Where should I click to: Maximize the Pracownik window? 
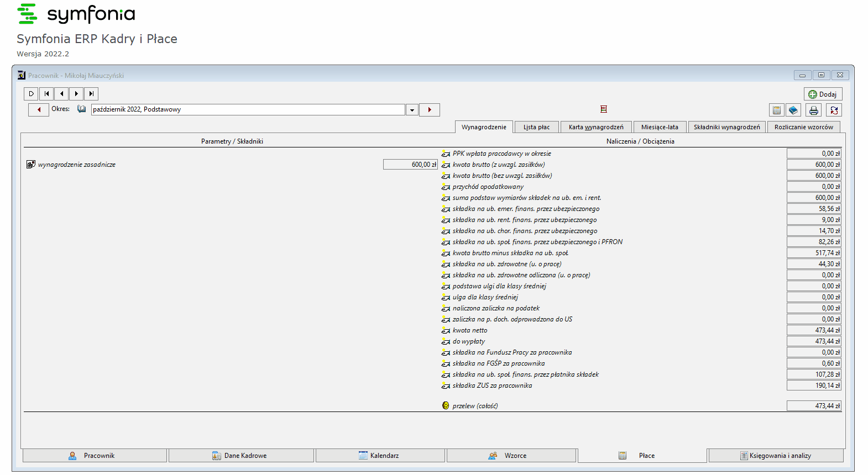pos(821,75)
